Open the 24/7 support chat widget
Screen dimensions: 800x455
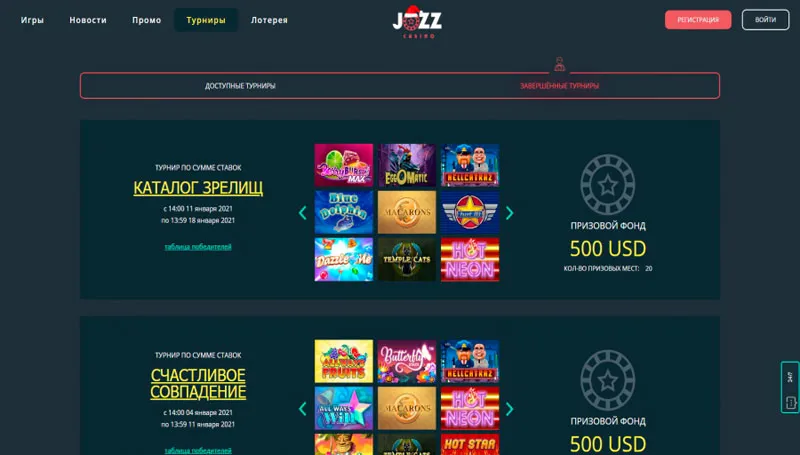[x=790, y=387]
